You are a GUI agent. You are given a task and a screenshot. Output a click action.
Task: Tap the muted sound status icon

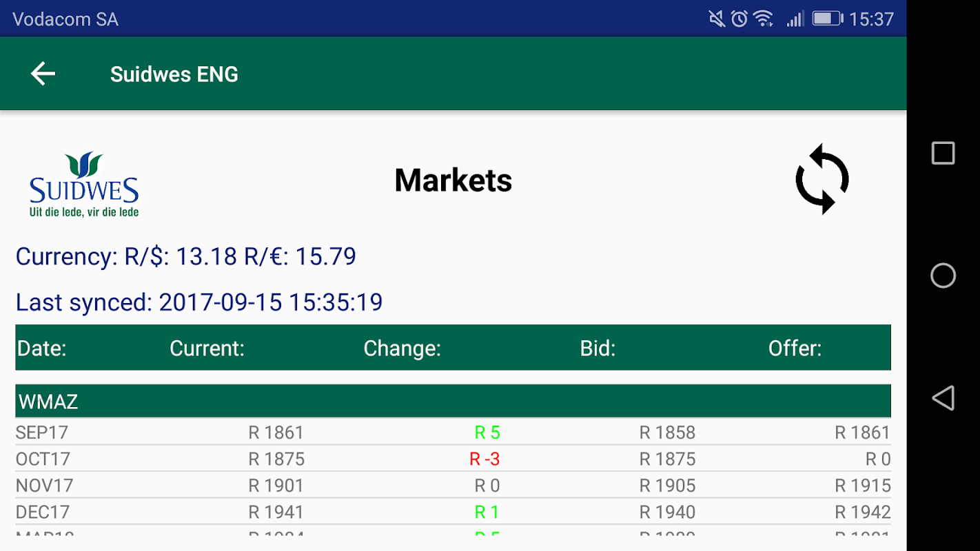tap(717, 19)
